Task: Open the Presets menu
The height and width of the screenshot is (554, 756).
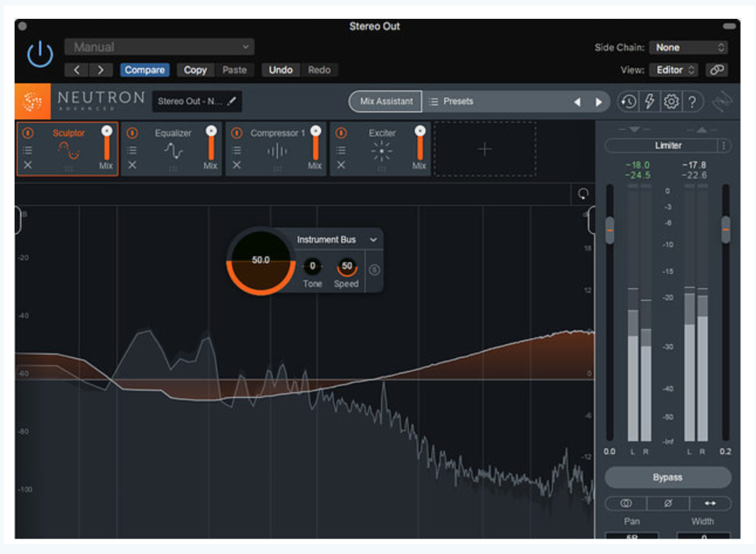Action: click(458, 102)
